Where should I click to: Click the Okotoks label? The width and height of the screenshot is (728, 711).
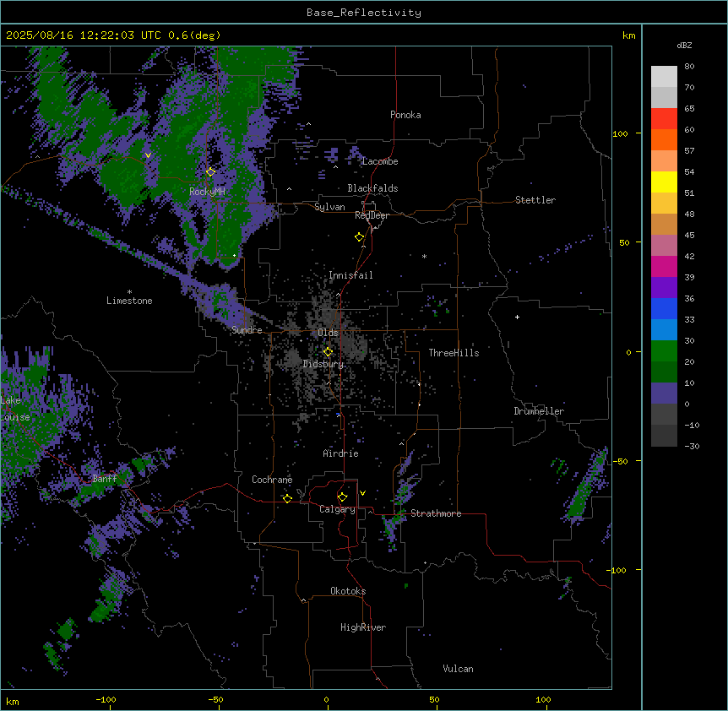click(348, 591)
